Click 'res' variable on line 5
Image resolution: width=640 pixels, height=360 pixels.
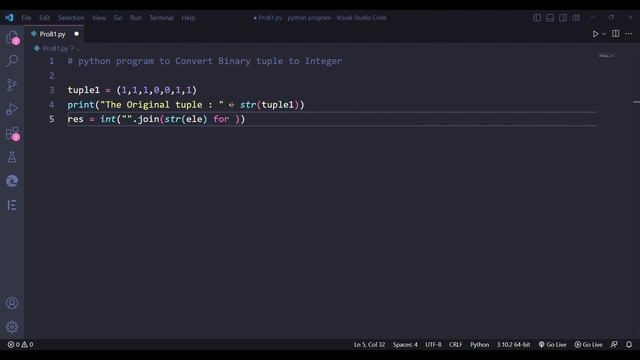[x=76, y=119]
